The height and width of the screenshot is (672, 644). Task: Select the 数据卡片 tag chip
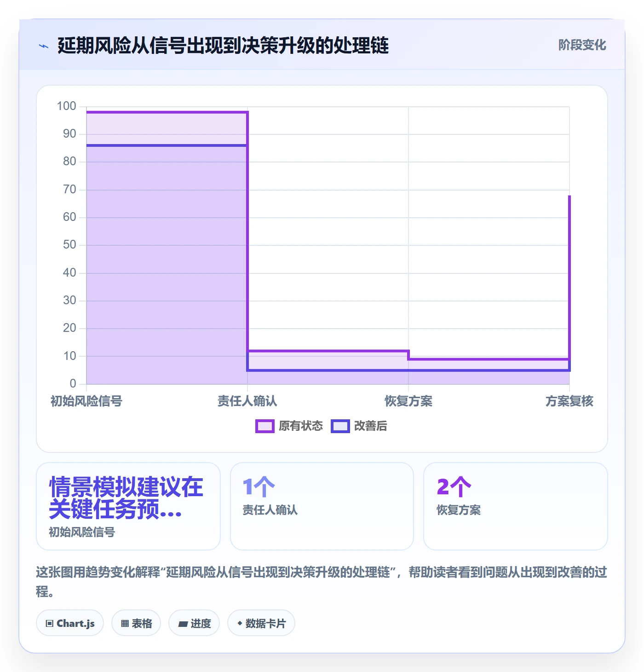(x=261, y=623)
